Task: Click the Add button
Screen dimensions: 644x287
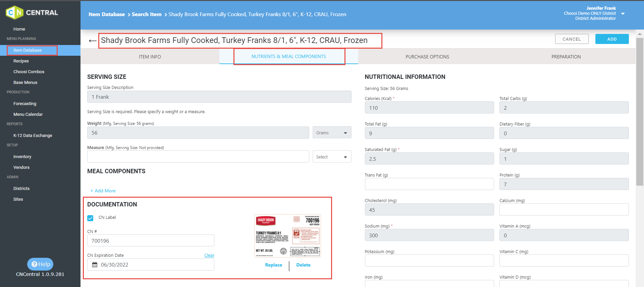Action: coord(612,39)
